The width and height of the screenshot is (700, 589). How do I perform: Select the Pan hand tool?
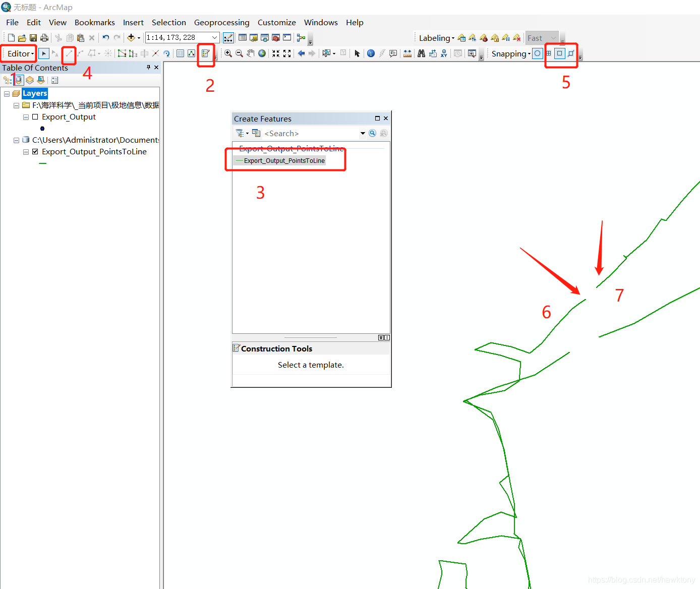click(251, 53)
